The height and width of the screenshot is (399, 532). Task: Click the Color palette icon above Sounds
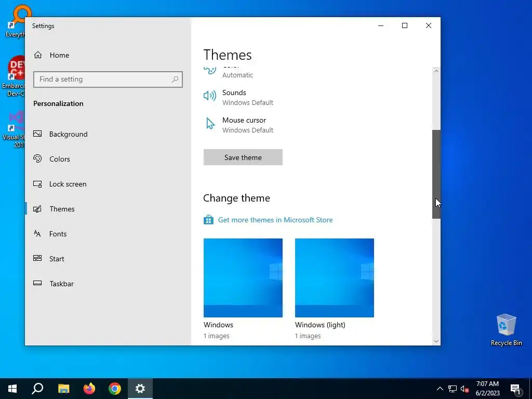coord(210,71)
